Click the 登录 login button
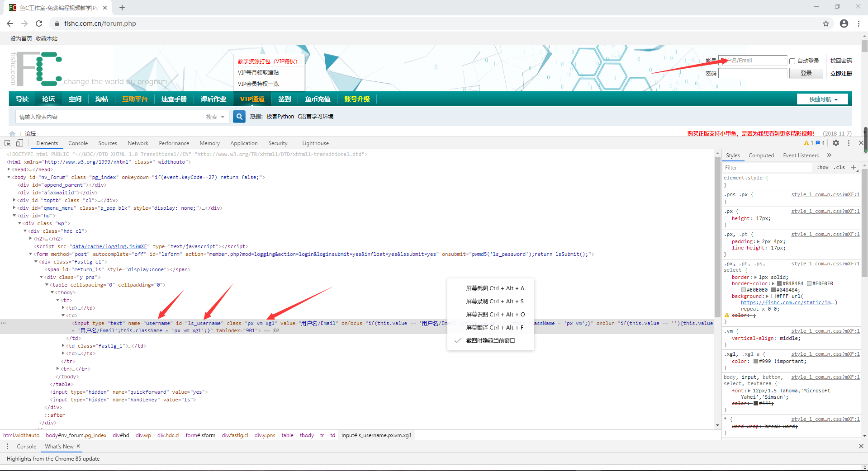 click(x=806, y=73)
